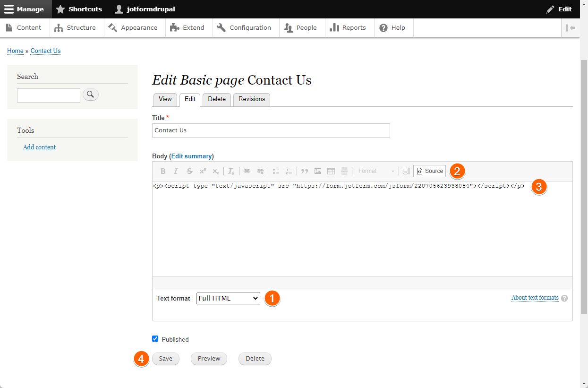The width and height of the screenshot is (588, 388).
Task: Click the bulleted list icon
Action: 276,171
